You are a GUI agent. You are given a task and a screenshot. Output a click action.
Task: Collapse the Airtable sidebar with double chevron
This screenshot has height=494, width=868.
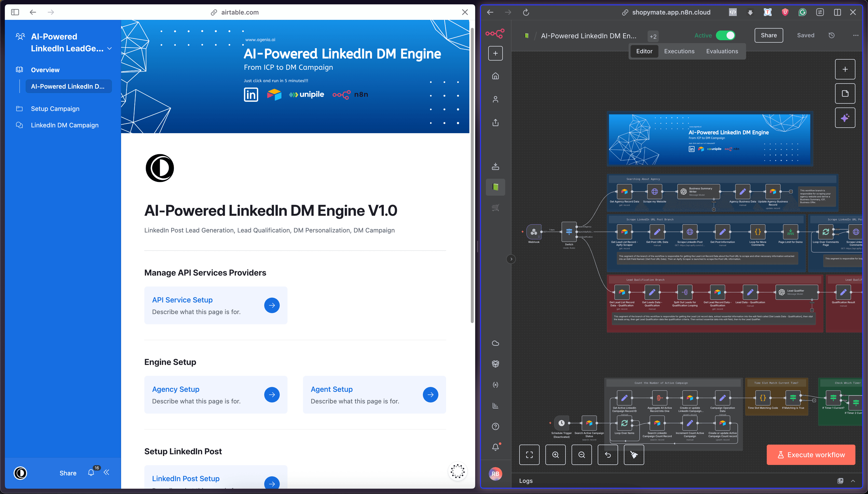click(107, 472)
